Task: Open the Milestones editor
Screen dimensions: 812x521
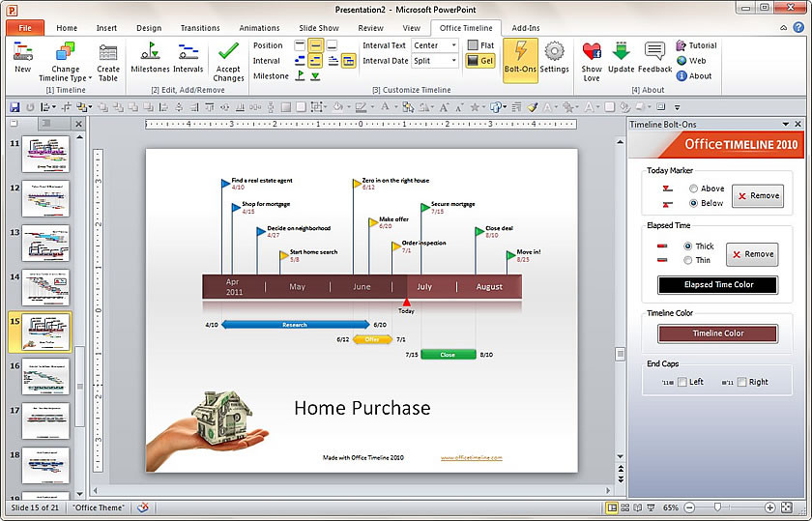Action: coord(150,57)
